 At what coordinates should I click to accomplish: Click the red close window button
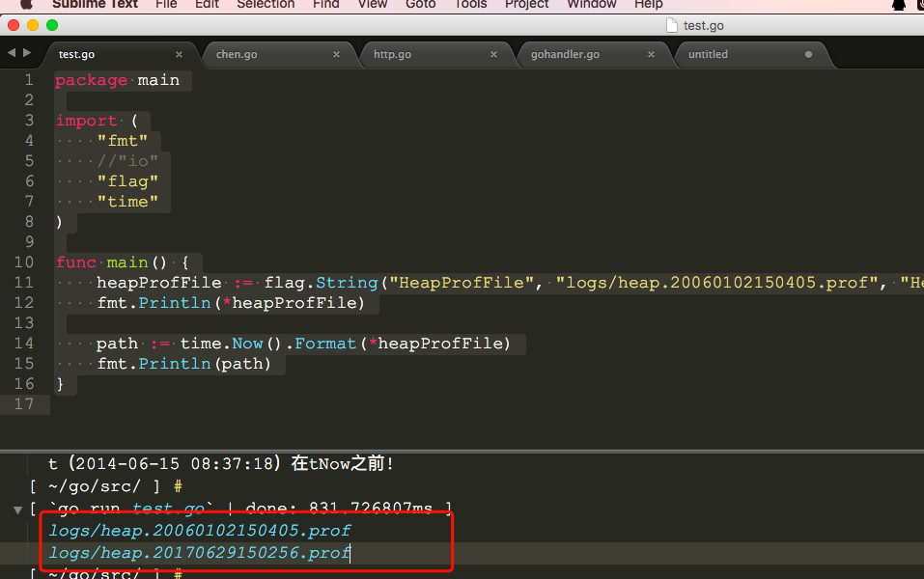[14, 25]
